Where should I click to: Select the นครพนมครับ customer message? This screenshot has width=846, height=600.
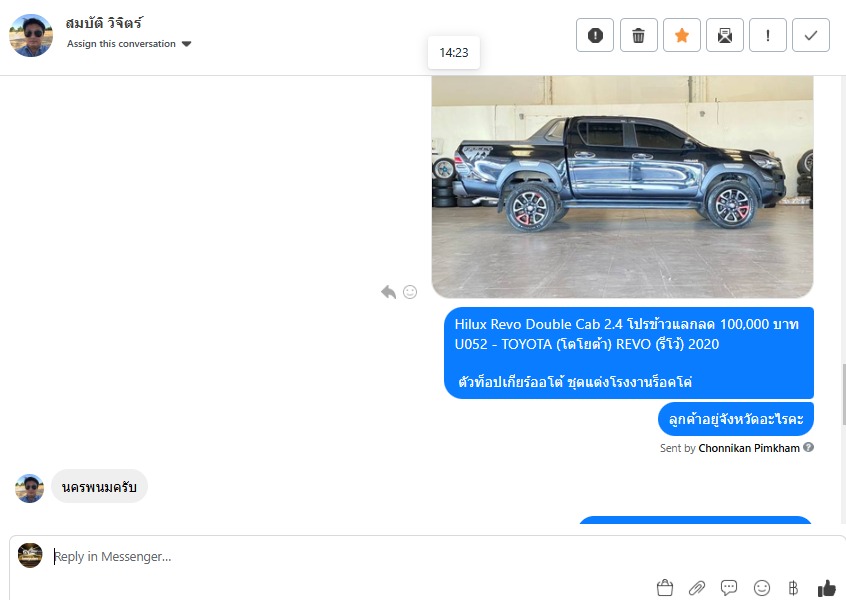coord(99,487)
